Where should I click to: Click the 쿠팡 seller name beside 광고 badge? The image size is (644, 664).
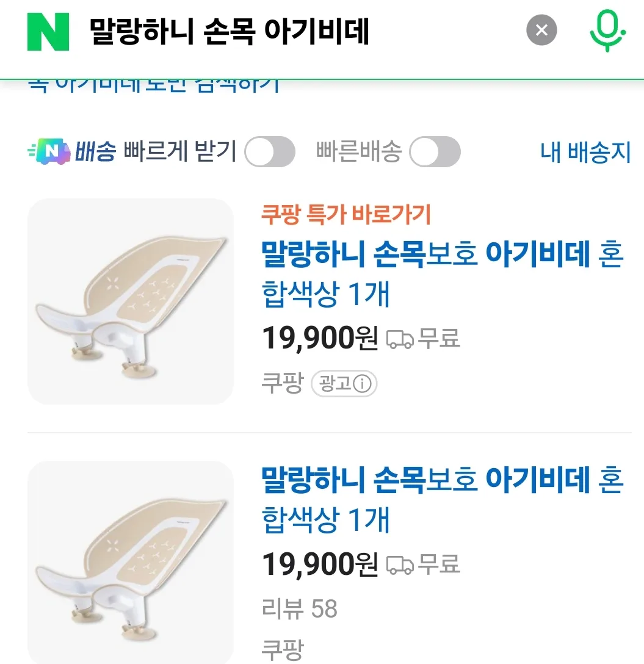[282, 384]
